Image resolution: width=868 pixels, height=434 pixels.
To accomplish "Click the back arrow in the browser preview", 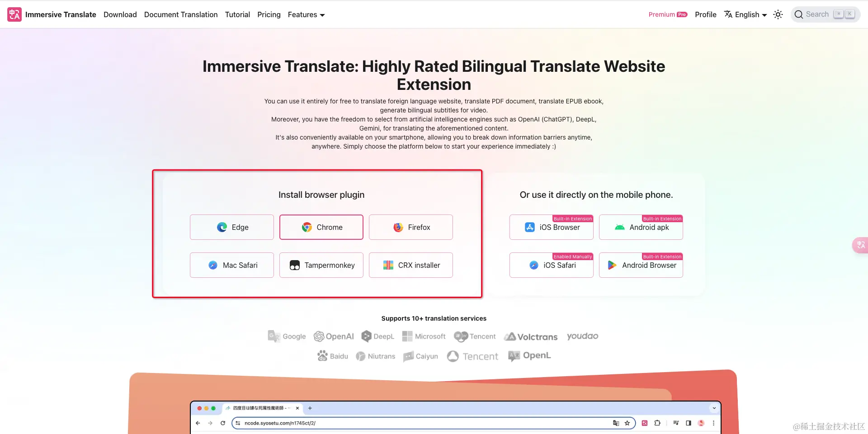I will 198,423.
